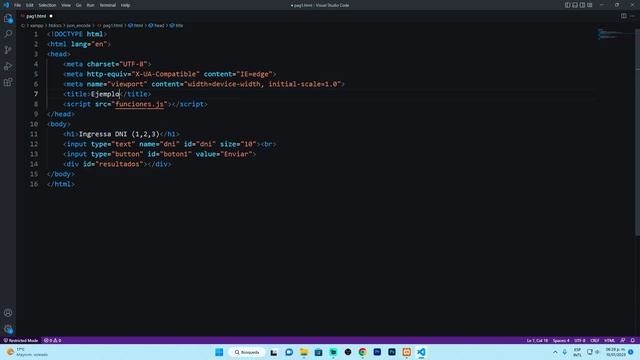This screenshot has height=360, width=640.
Task: Open the Source Control view
Action: coord(8,50)
